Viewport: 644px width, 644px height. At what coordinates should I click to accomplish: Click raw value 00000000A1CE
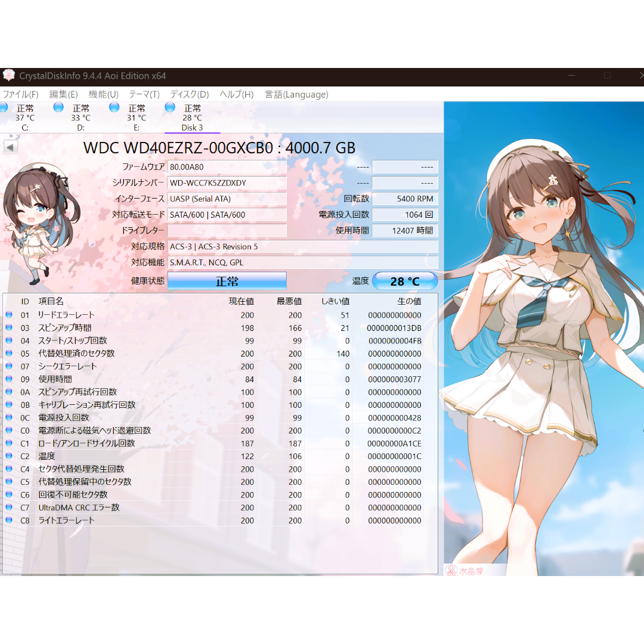pos(394,444)
